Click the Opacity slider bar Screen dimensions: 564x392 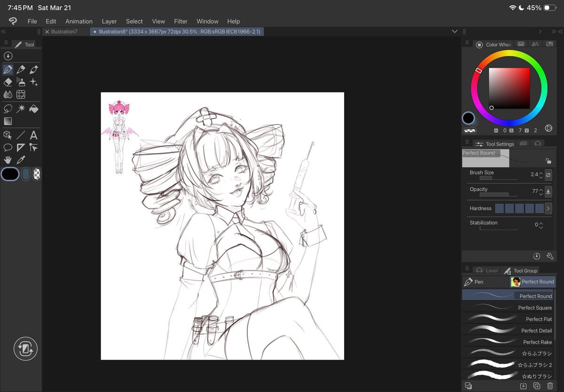(498, 195)
